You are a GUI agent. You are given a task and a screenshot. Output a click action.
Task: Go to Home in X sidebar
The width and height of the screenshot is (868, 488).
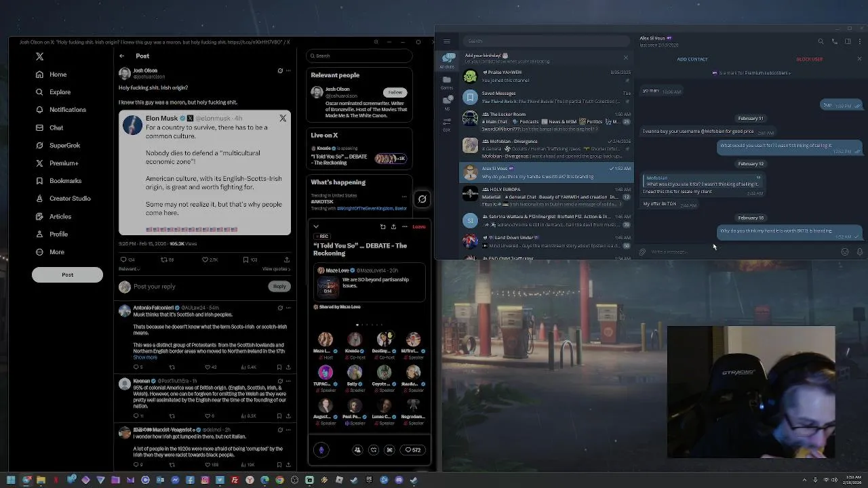[52, 75]
